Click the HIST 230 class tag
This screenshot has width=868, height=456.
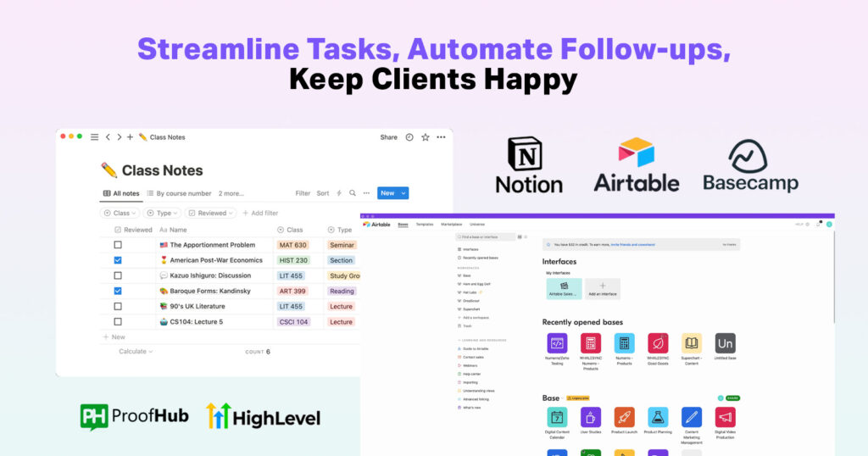293,260
